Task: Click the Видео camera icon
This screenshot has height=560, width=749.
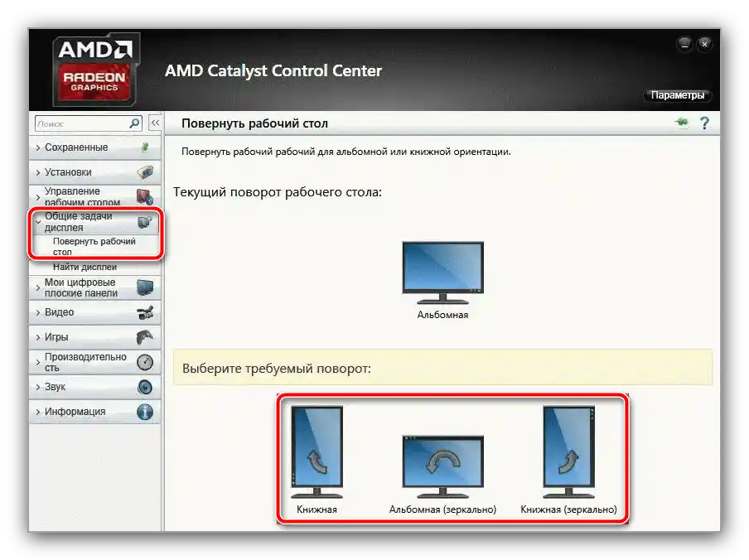Action: [x=145, y=312]
